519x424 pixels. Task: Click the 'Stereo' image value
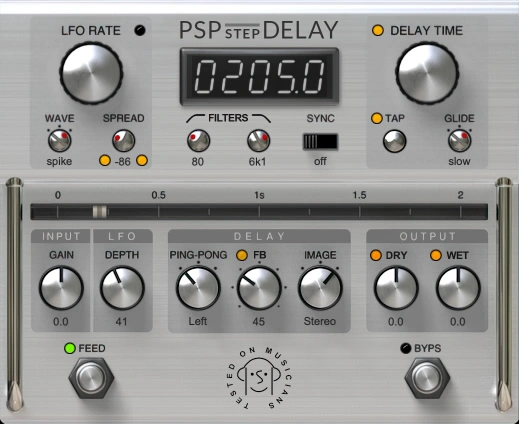coord(320,321)
